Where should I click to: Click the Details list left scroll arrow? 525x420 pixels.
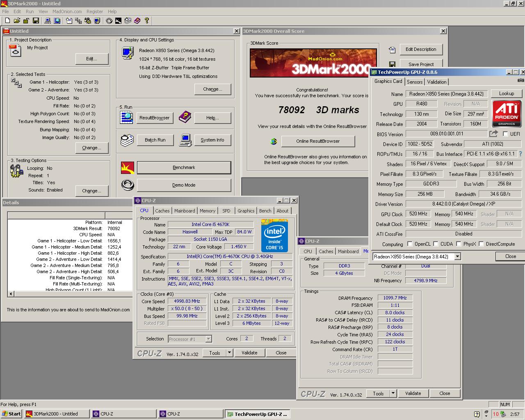pyautogui.click(x=11, y=294)
